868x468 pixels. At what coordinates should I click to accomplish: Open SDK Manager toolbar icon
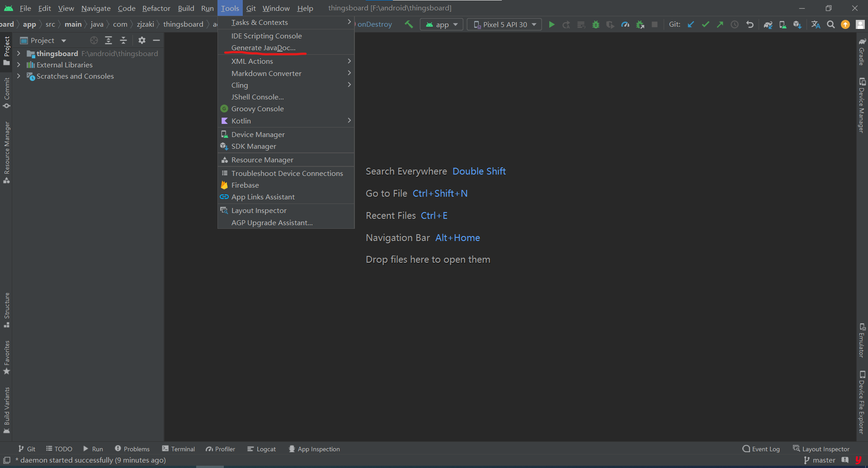pos(797,24)
